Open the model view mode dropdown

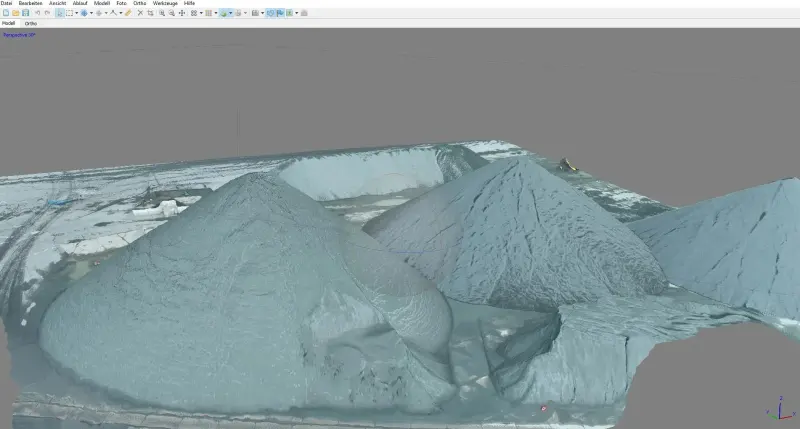(231, 13)
